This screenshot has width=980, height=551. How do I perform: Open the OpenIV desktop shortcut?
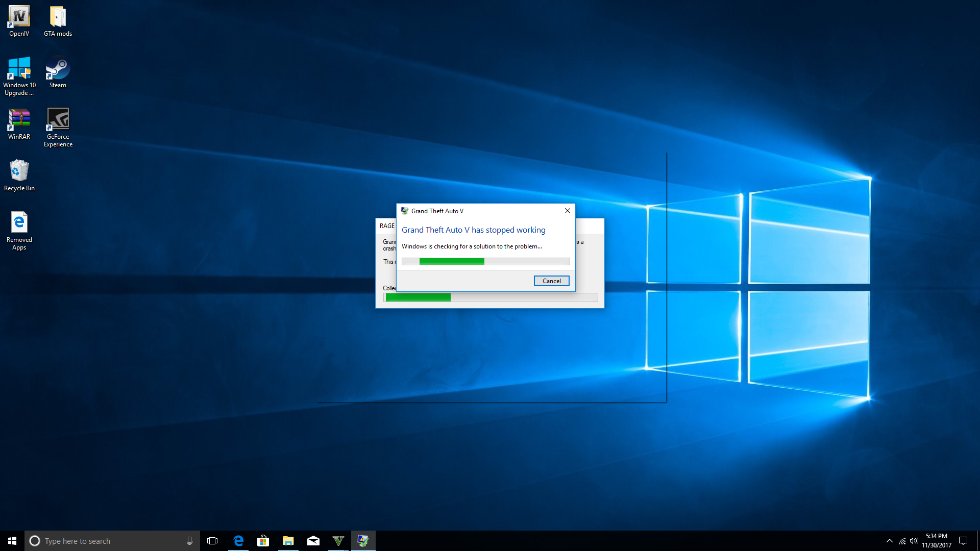click(x=19, y=20)
